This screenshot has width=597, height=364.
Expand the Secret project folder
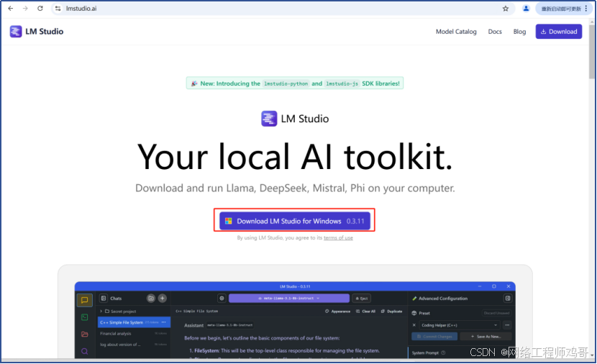(101, 311)
